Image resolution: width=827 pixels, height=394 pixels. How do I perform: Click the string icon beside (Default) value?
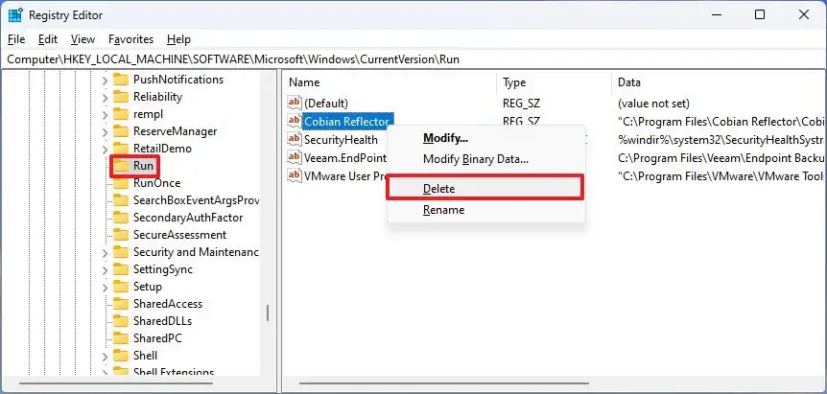[294, 103]
